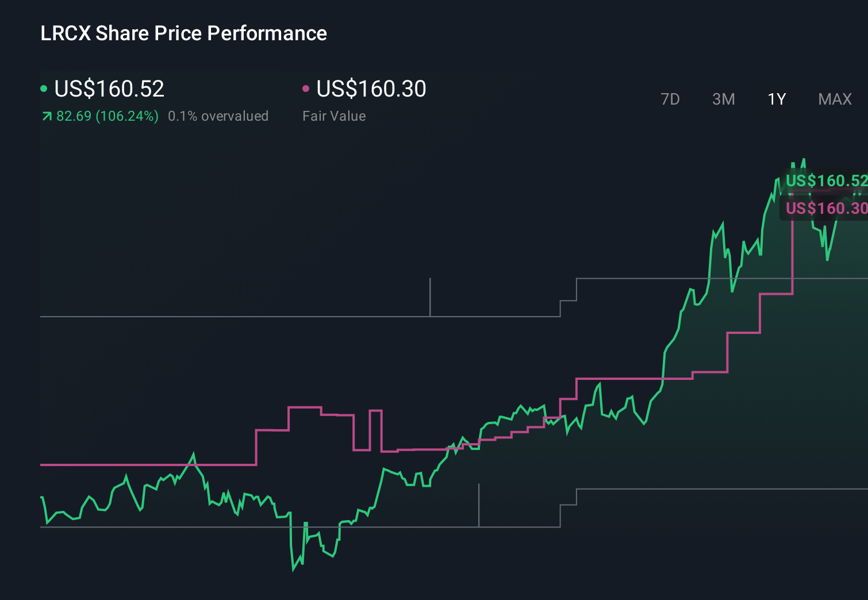The width and height of the screenshot is (868, 600).
Task: Click the pink Fair Value legend dot
Action: coord(306,88)
